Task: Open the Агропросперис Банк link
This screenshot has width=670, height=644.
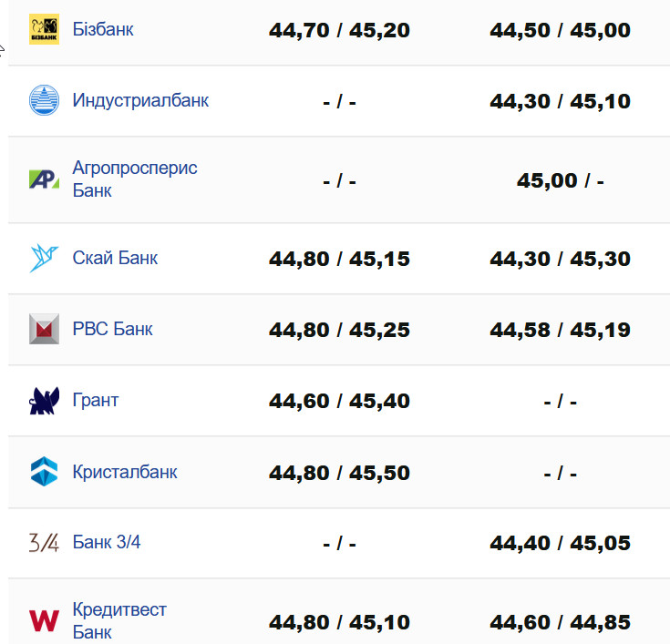Action: 135,179
